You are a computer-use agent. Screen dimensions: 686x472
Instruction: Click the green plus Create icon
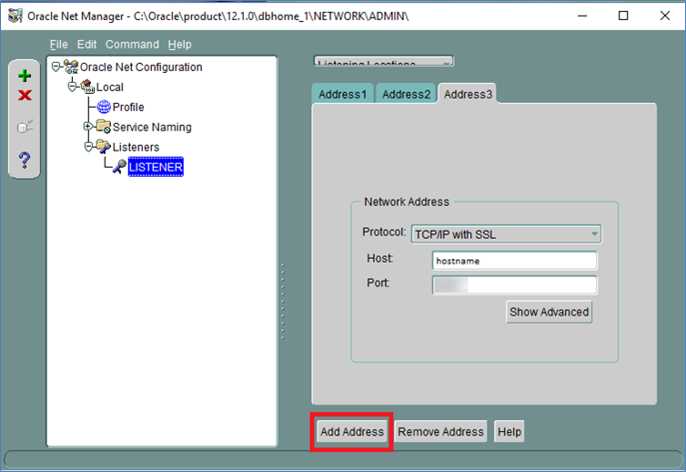pos(24,76)
